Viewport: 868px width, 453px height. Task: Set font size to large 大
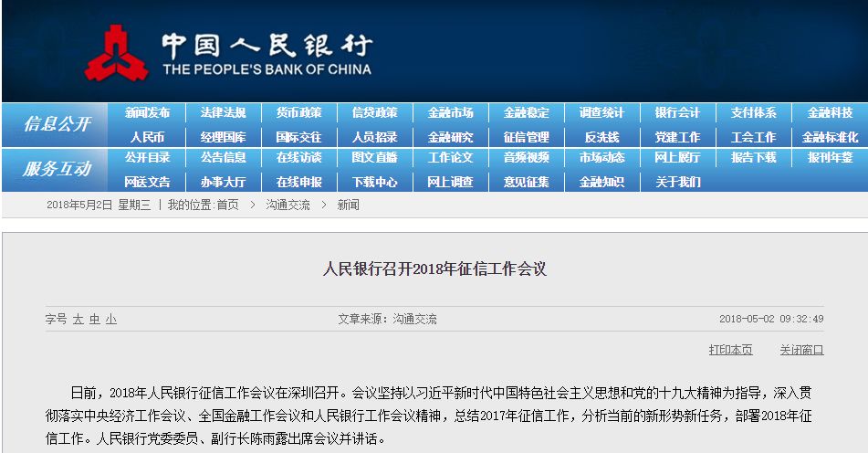(78, 320)
